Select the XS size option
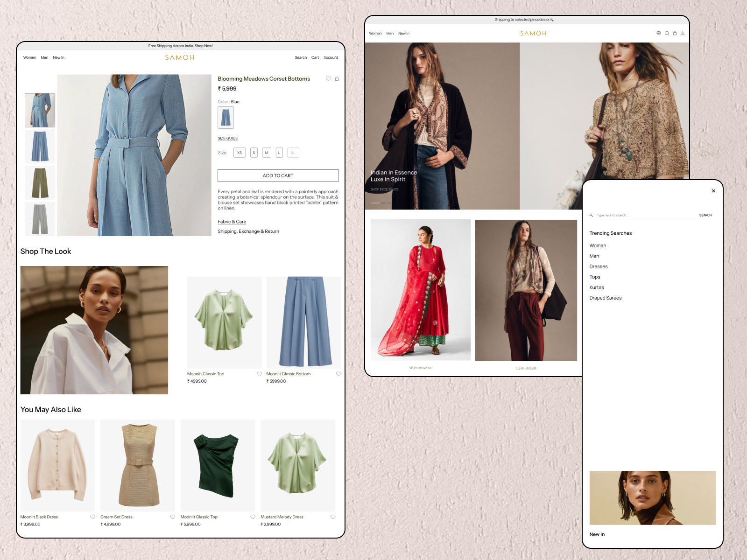The width and height of the screenshot is (747, 560). [240, 153]
